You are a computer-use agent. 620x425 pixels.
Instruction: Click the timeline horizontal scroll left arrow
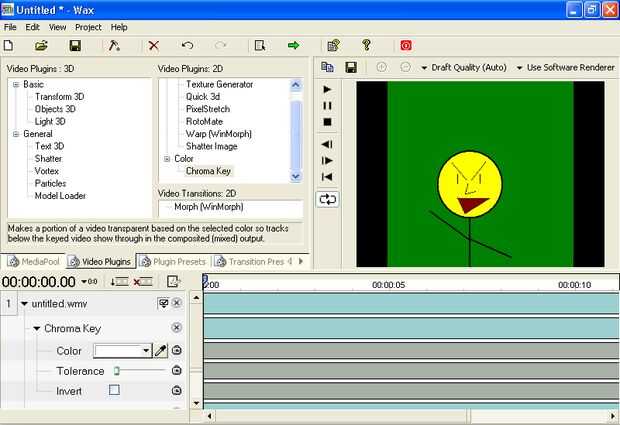pos(209,416)
